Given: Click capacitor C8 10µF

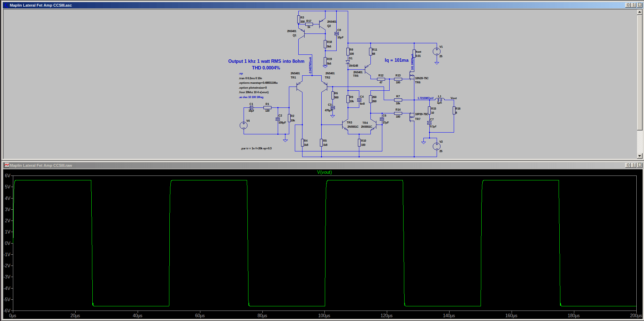Looking at the screenshot, I should click(x=337, y=34).
